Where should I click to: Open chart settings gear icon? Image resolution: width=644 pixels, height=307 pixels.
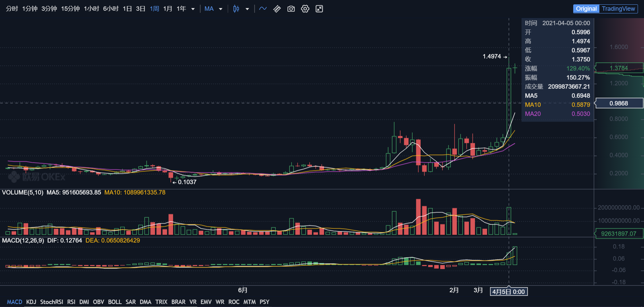pos(305,9)
